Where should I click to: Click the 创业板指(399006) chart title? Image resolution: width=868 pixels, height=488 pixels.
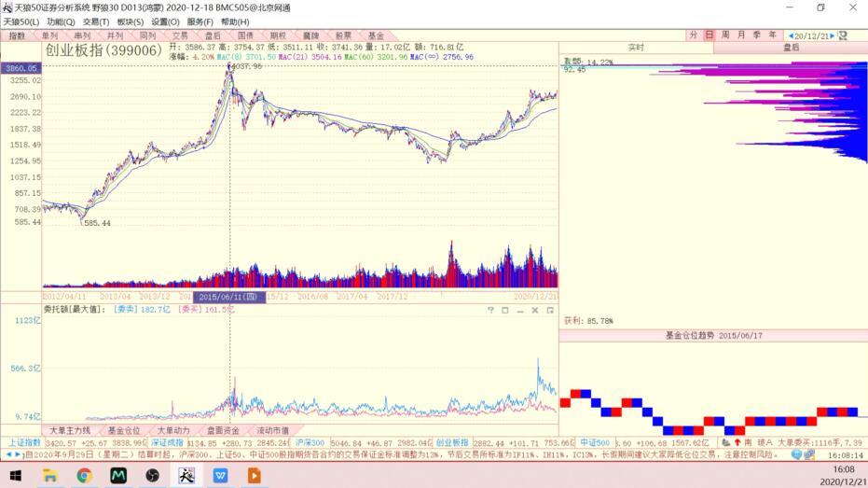point(103,50)
